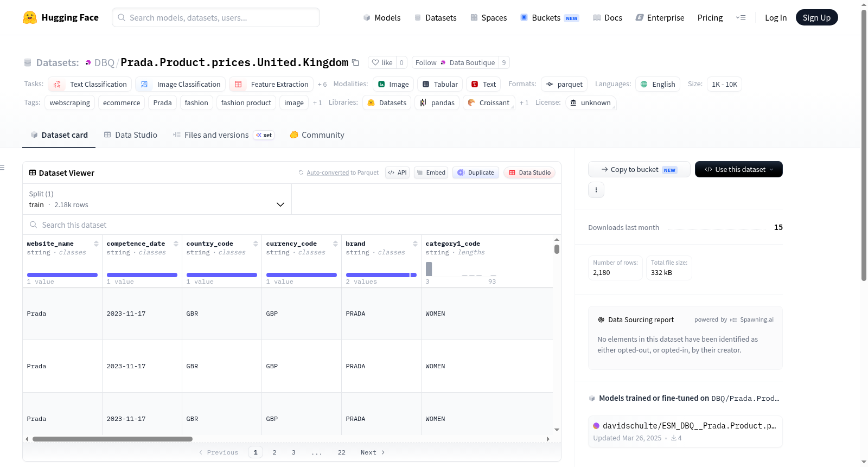Image resolution: width=868 pixels, height=467 pixels.
Task: Open the Use this dataset dropdown
Action: [739, 169]
